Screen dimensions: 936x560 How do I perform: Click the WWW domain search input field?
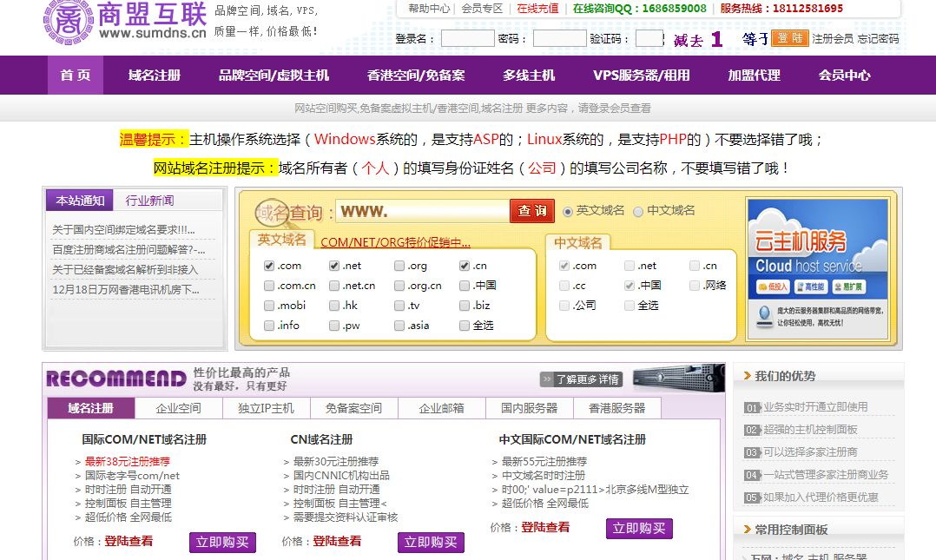click(x=417, y=210)
